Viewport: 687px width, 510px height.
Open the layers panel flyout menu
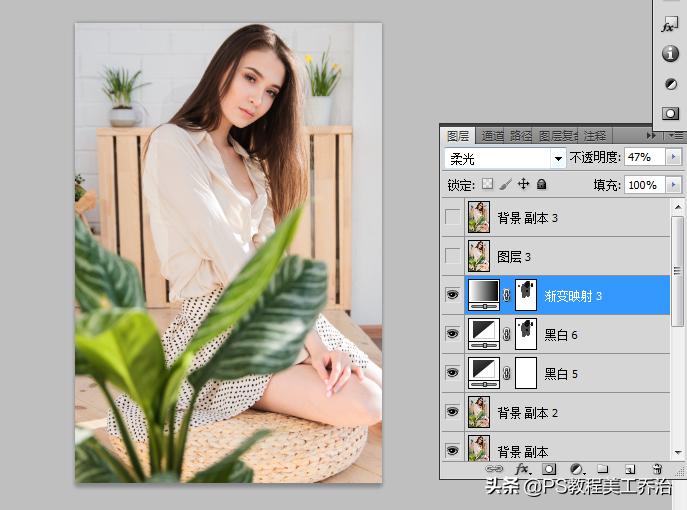[676, 136]
